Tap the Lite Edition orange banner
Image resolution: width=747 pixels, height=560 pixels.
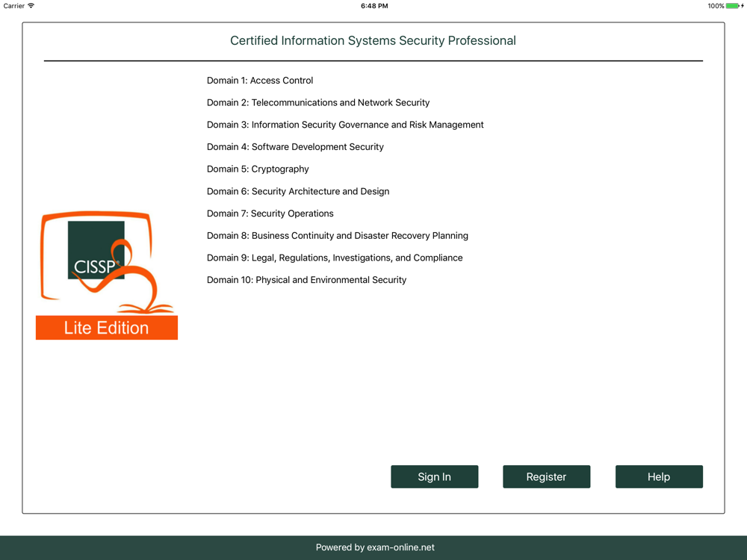[x=107, y=328]
